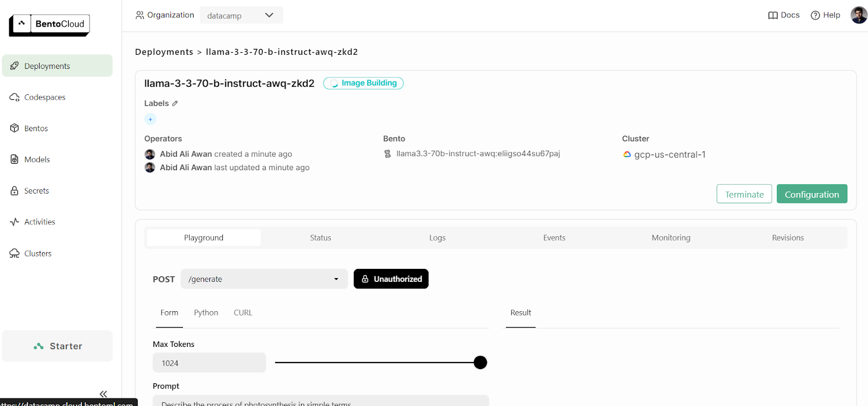Screen dimensions: 868x406
Task: Click the Secrets lock icon in sidebar
Action: coord(15,191)
